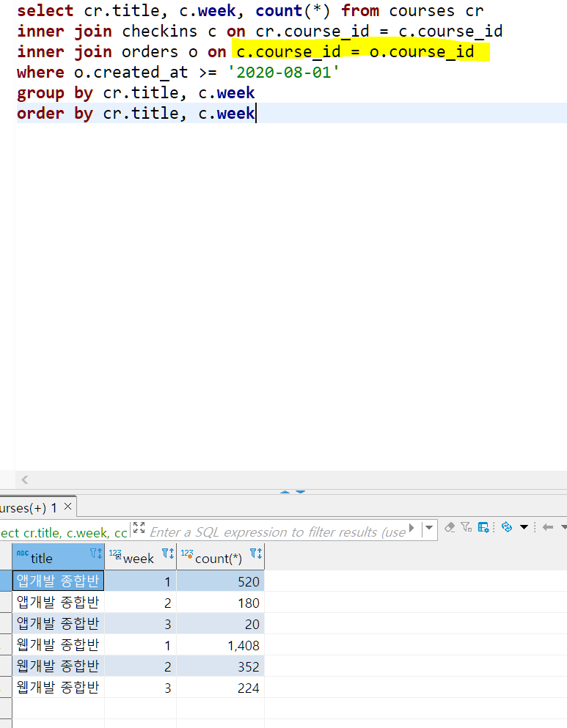Open the filter history dropdown
Image resolution: width=567 pixels, height=728 pixels.
(429, 527)
